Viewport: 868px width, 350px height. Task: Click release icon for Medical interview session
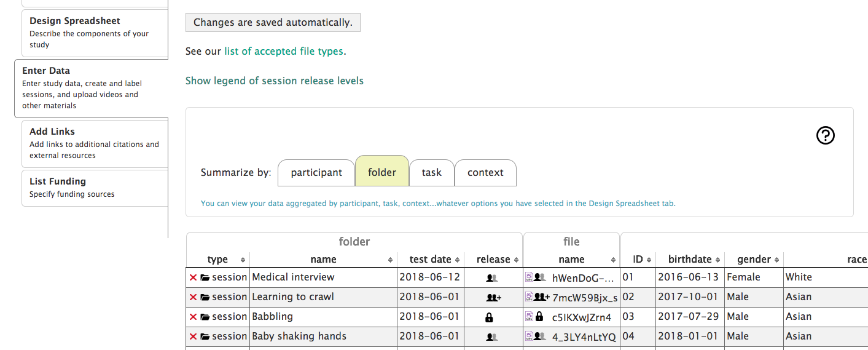click(x=491, y=278)
